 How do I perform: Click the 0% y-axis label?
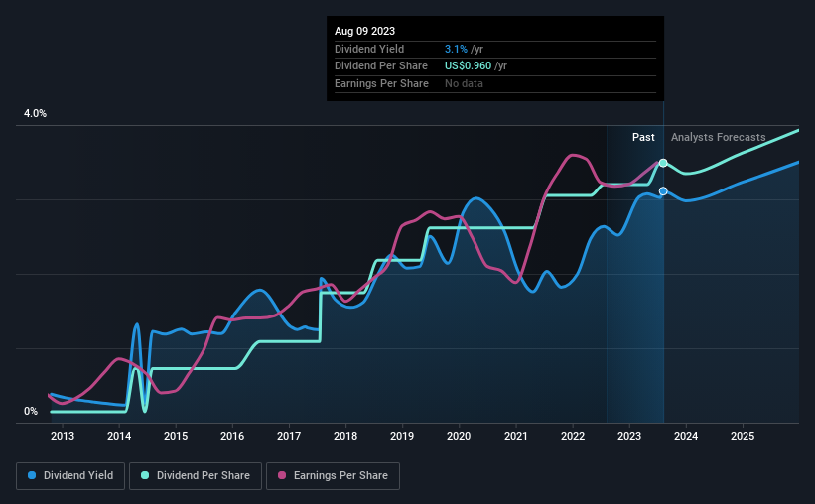(31, 411)
